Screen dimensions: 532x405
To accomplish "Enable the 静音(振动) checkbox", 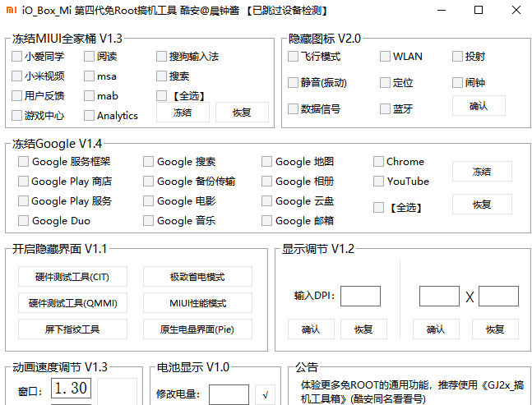I will pyautogui.click(x=293, y=82).
